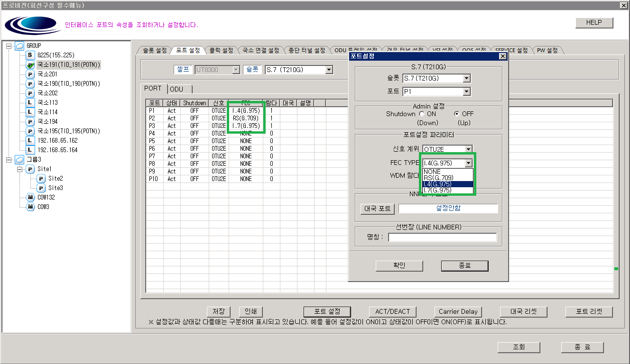Click the P icon next to 국소201

tap(30, 74)
